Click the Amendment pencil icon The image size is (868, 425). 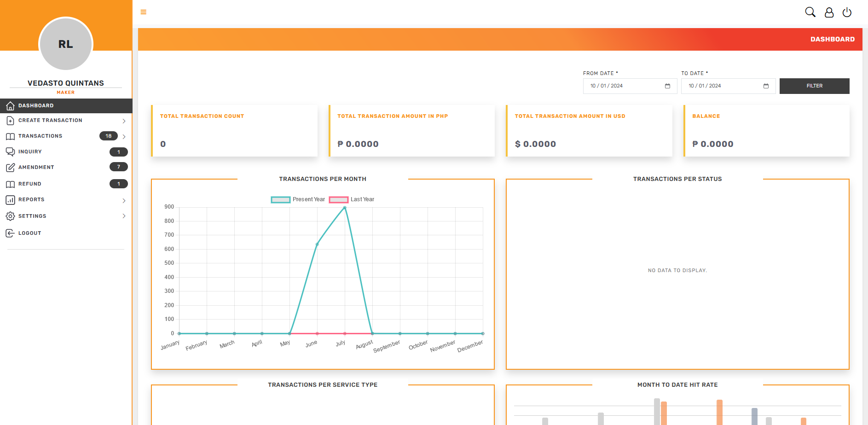10,167
